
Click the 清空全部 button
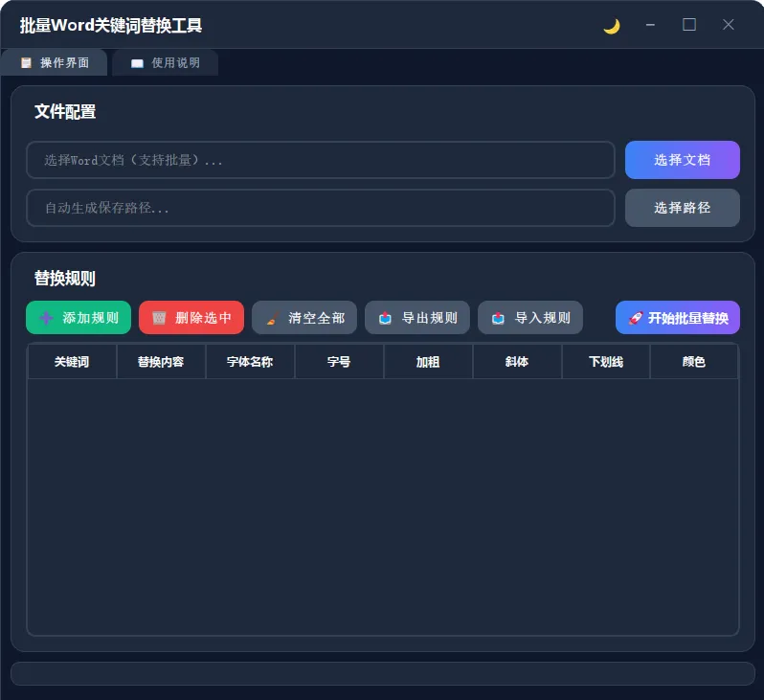pyautogui.click(x=304, y=318)
